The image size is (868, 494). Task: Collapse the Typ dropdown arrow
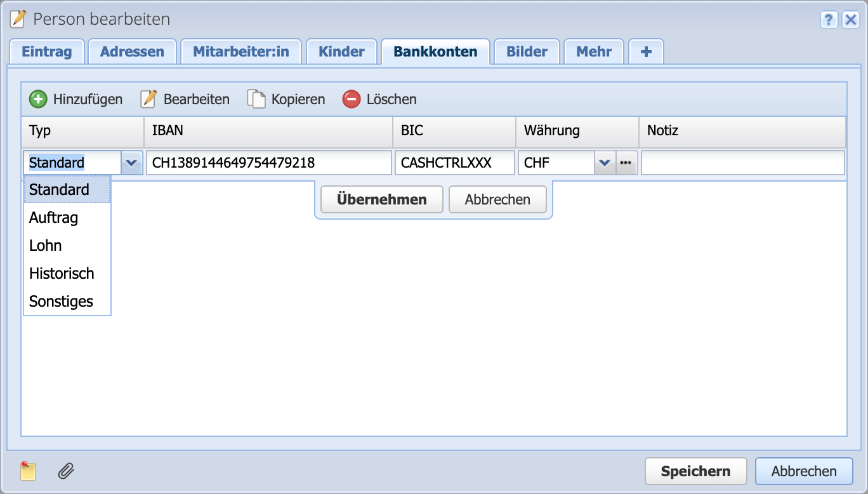[x=131, y=163]
